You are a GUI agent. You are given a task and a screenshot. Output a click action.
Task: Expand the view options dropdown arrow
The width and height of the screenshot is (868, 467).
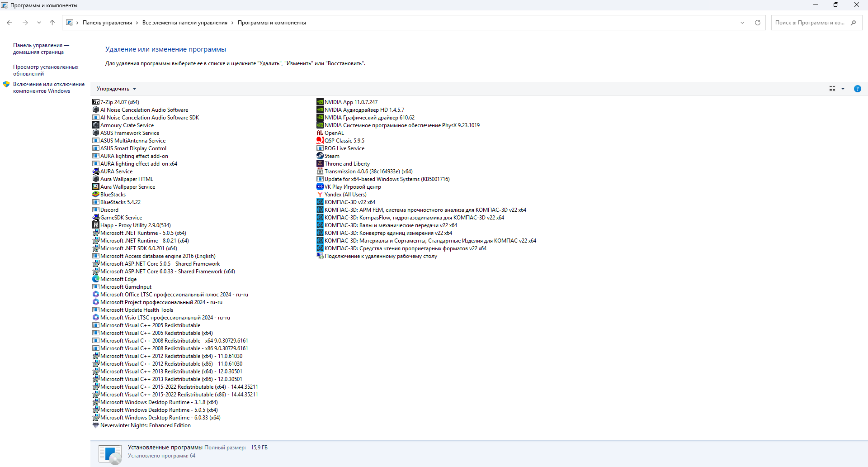click(843, 89)
